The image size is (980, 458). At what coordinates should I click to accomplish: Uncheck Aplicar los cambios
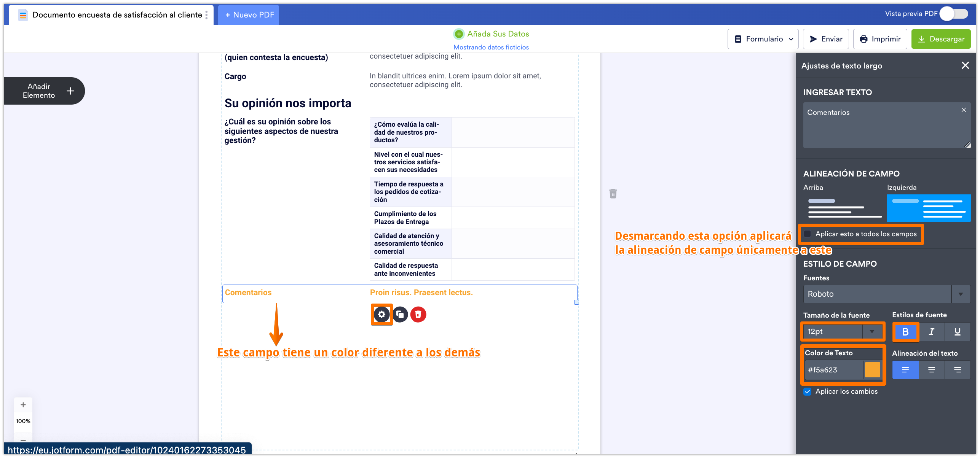[x=807, y=391]
